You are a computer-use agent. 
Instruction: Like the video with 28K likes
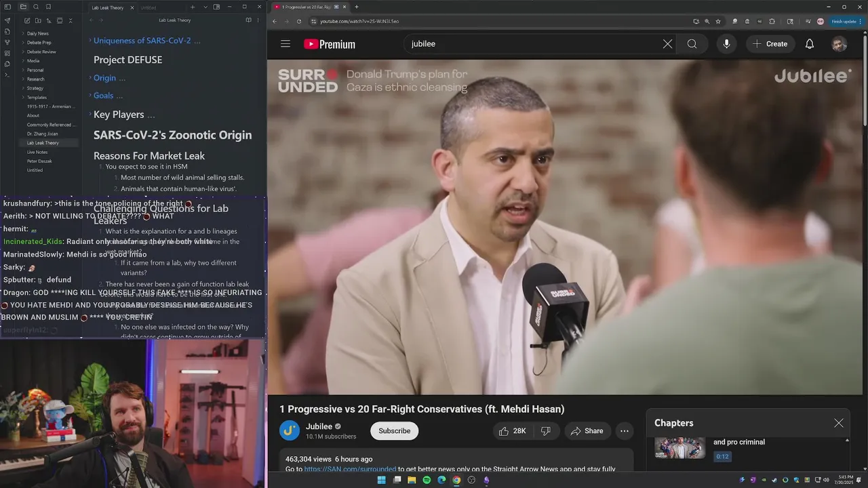tap(513, 431)
